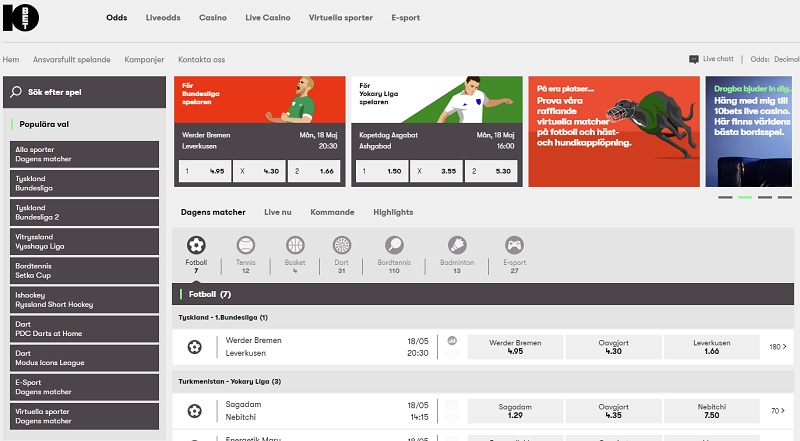Pick odds X at 3.55 in Yokary Liga banner
Viewport: 800px width, 441px height.
click(437, 171)
